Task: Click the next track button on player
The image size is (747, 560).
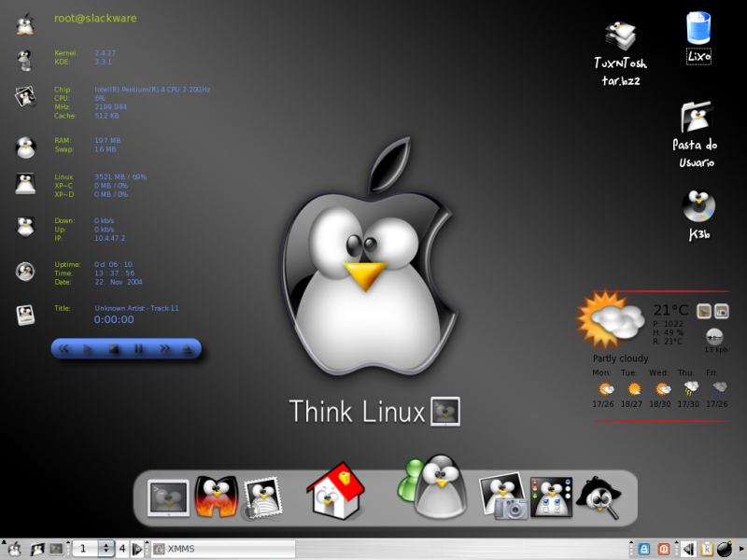Action: (164, 349)
